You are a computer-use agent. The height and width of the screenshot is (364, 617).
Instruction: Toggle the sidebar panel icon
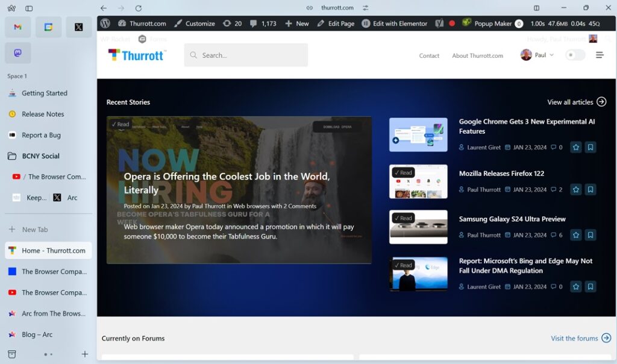coord(29,8)
